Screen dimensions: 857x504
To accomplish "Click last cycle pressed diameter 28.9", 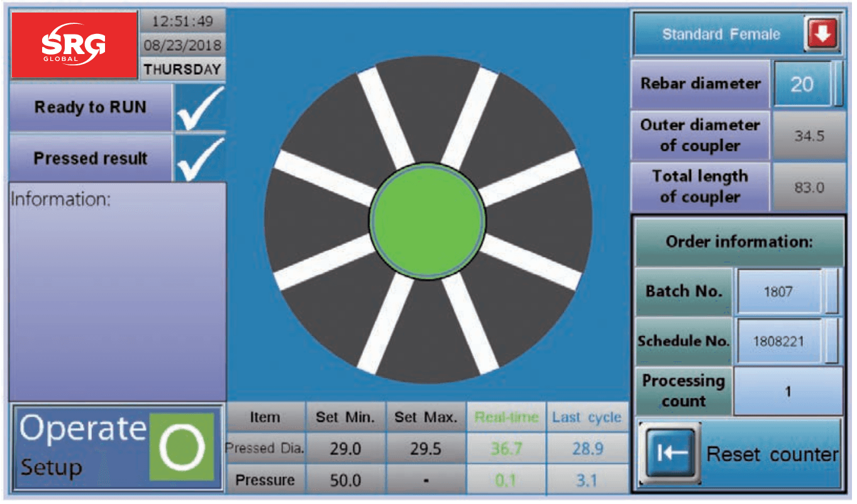I will click(587, 449).
